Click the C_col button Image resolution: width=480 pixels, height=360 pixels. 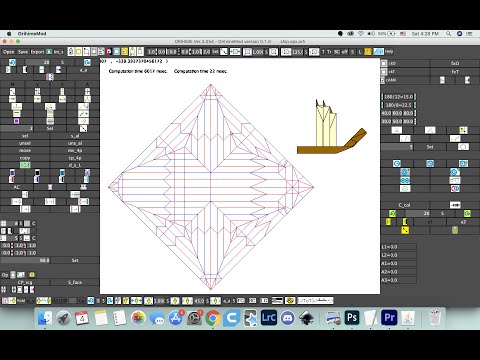pyautogui.click(x=404, y=205)
